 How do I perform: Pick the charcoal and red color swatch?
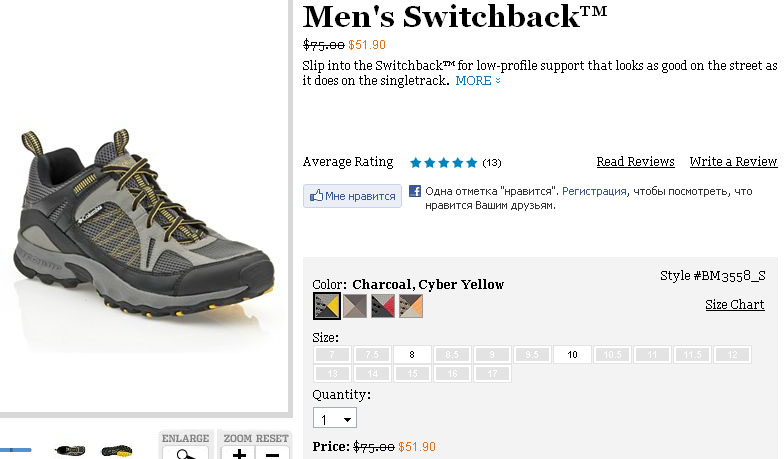(383, 306)
